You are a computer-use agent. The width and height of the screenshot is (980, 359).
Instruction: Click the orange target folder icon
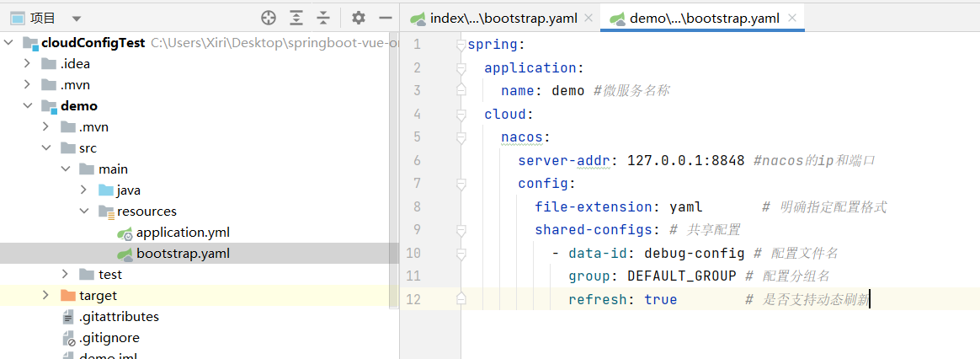67,295
